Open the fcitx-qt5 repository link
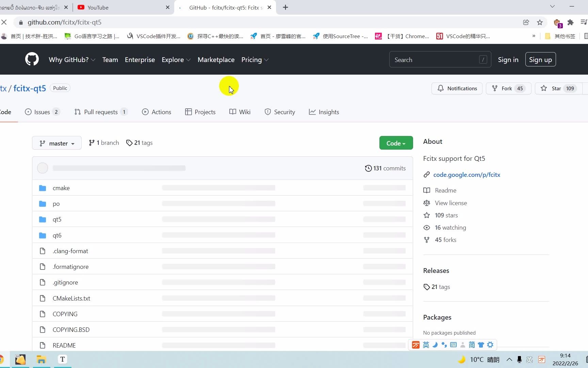 [x=30, y=88]
